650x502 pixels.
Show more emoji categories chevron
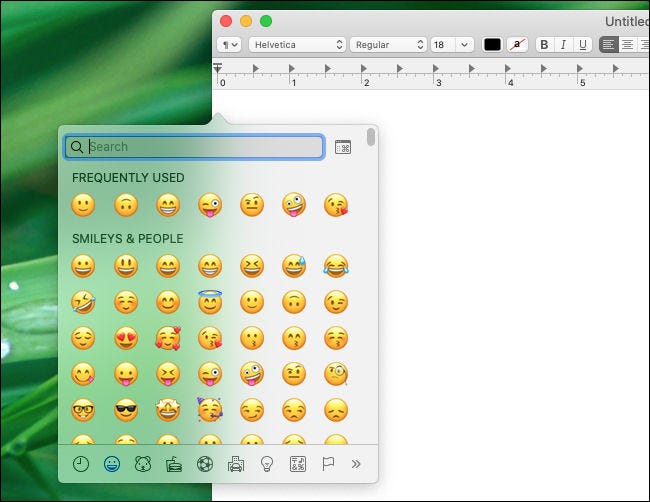[356, 464]
